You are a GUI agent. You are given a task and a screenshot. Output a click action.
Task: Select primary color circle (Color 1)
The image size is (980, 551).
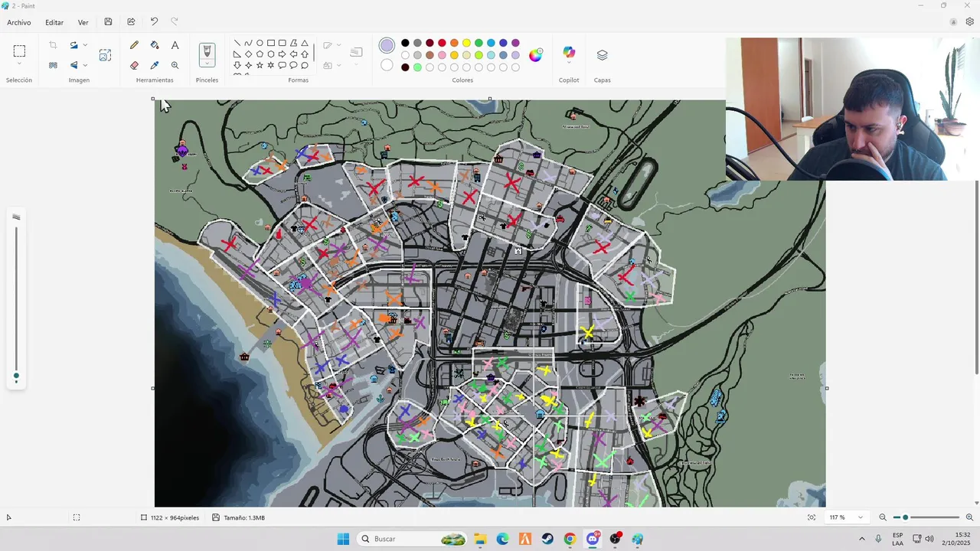click(387, 46)
